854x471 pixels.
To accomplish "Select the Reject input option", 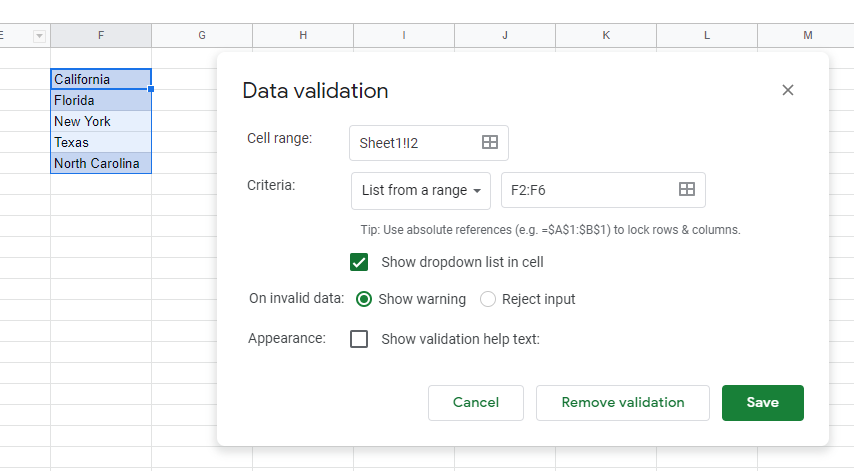I will click(488, 299).
